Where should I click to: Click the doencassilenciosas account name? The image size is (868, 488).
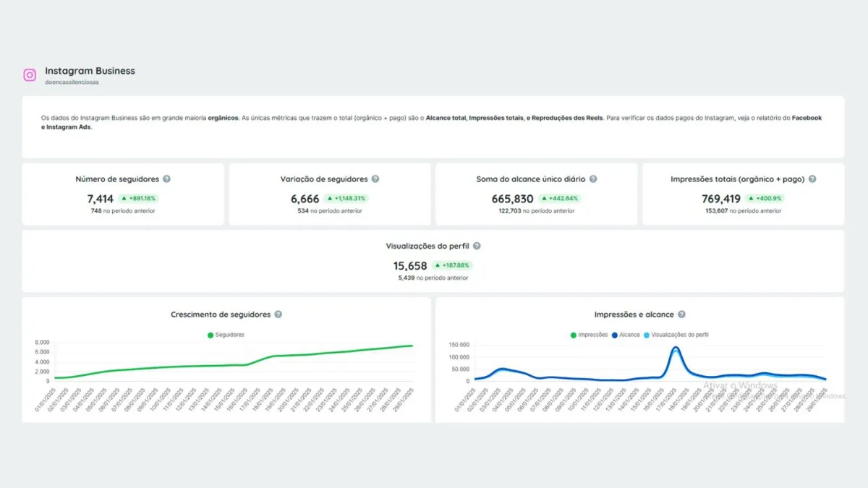coord(72,82)
